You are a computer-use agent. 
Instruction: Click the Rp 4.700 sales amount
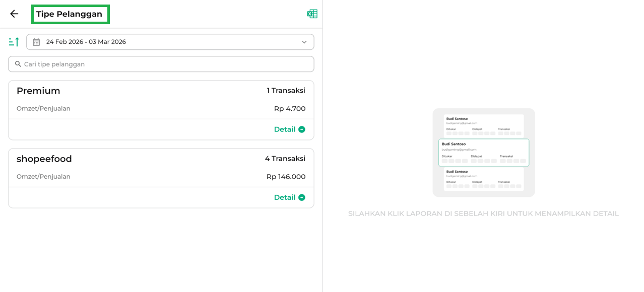[x=289, y=109]
